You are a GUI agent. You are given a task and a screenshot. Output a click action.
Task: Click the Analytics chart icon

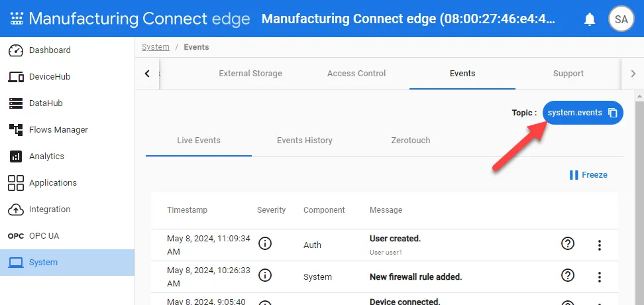coord(16,156)
